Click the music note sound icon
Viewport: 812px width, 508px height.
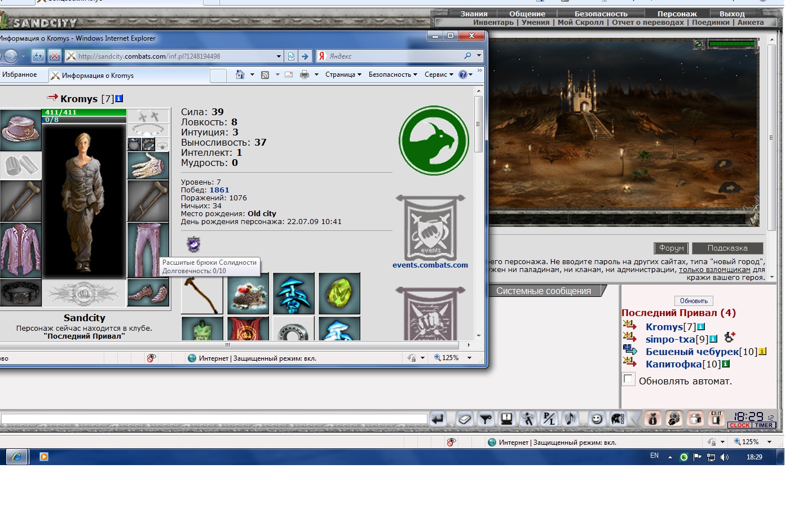point(570,419)
